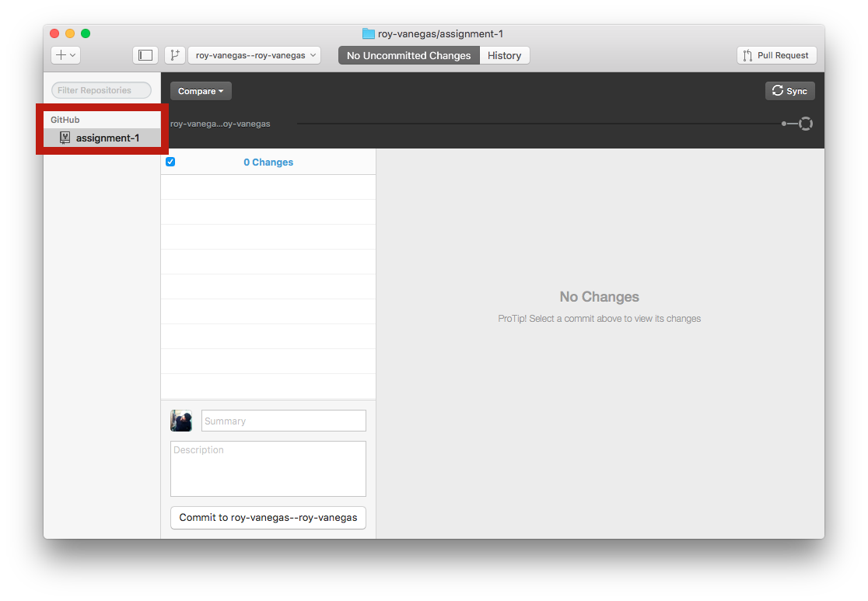Switch to the History tab

[504, 55]
